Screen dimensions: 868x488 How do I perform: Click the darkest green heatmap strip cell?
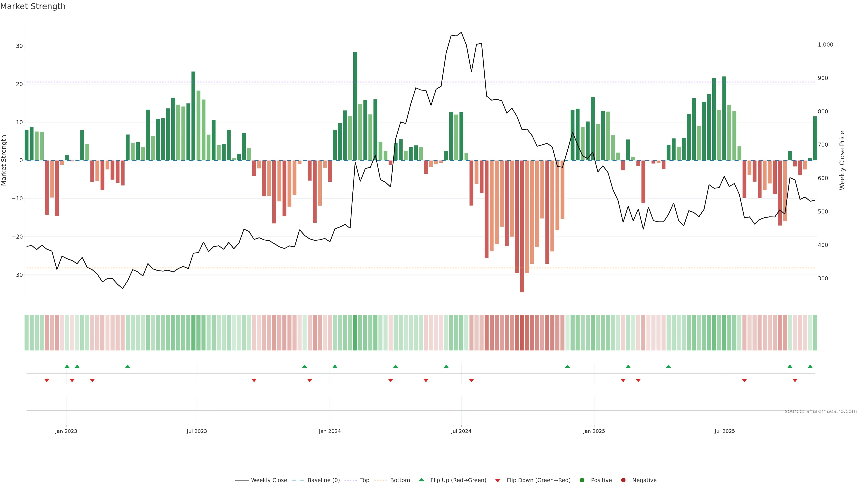click(x=355, y=333)
